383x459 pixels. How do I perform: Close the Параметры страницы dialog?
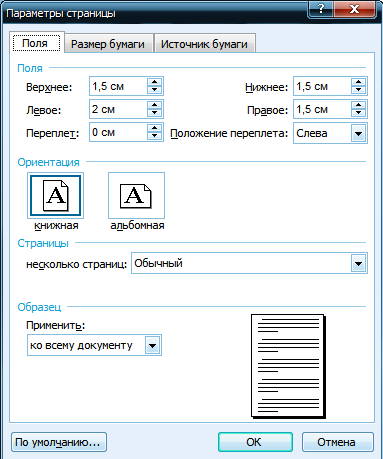355,9
